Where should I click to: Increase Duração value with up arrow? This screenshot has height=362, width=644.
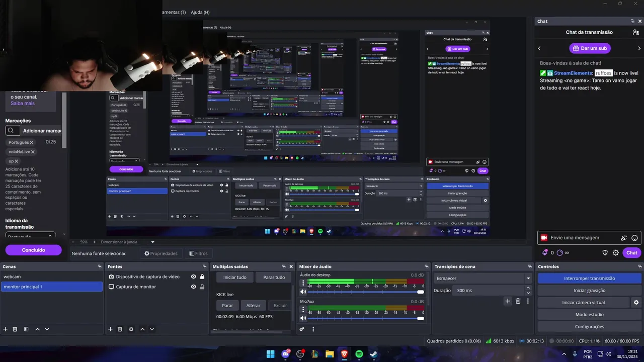(528, 288)
